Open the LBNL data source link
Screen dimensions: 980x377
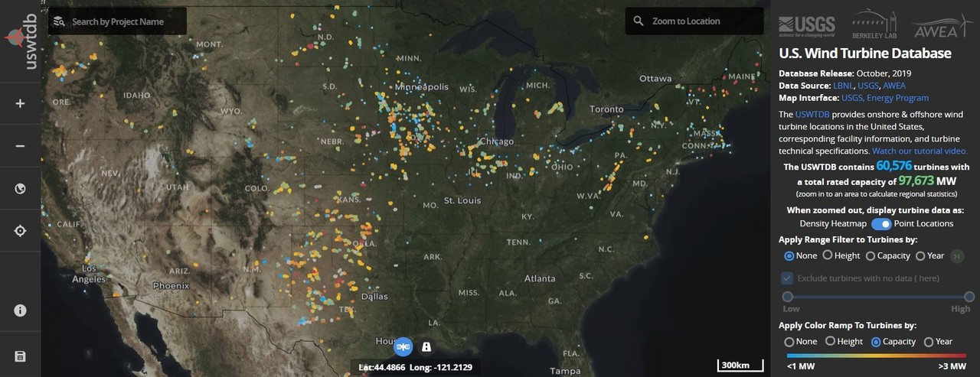pyautogui.click(x=844, y=86)
